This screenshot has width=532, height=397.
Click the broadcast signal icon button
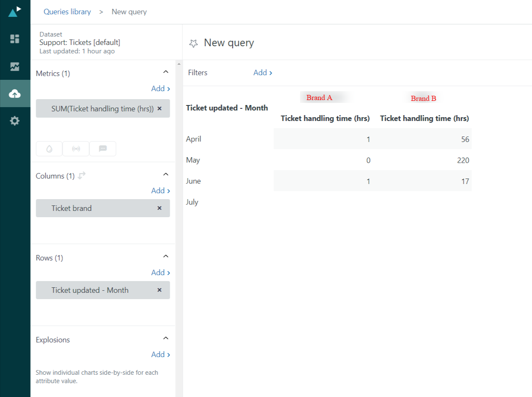point(76,149)
